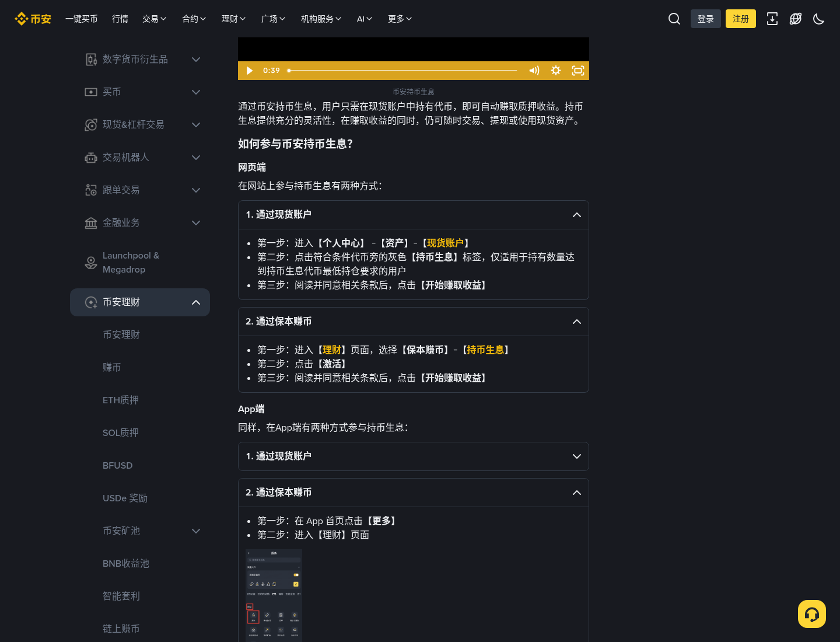
Task: Open the 机构服务 top menu
Action: [321, 19]
